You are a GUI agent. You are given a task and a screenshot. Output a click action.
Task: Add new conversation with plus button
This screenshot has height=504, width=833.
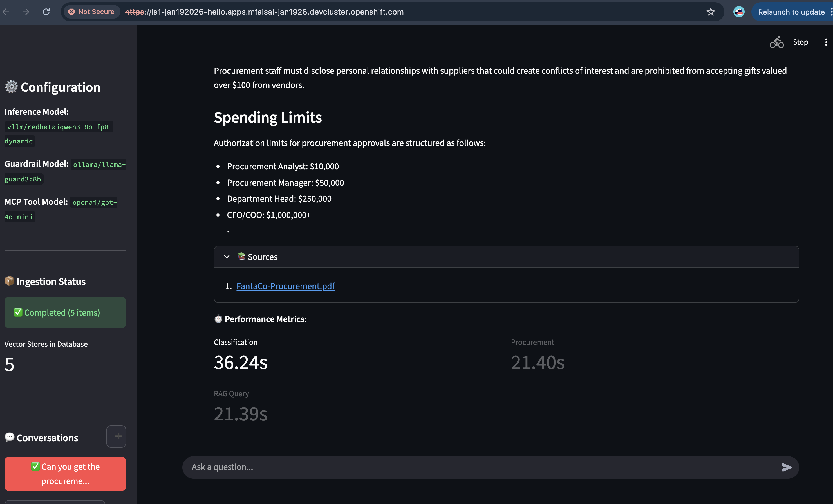pyautogui.click(x=116, y=436)
